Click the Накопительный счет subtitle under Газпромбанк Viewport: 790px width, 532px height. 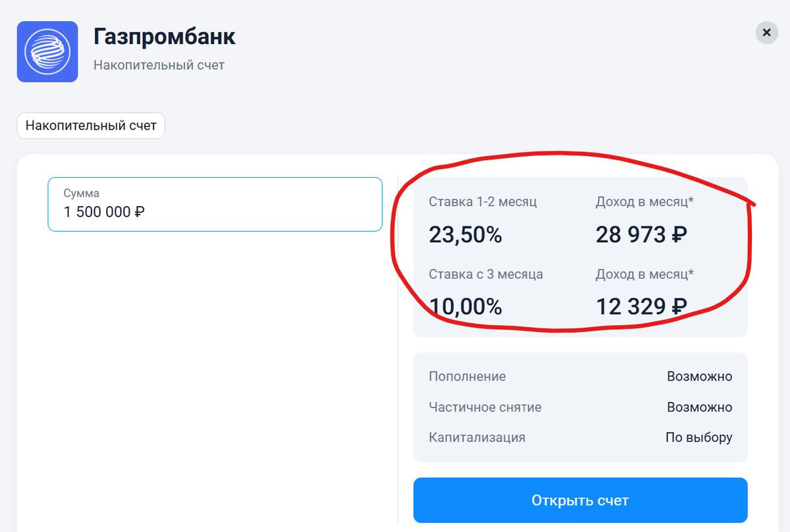(159, 65)
